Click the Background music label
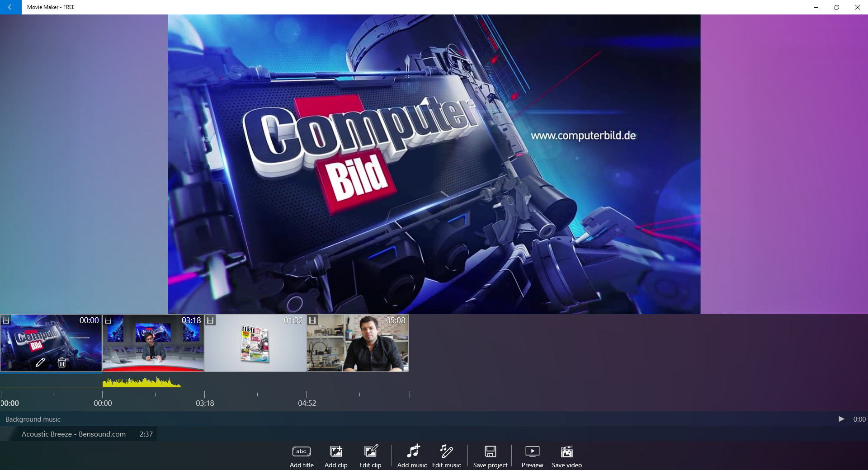The image size is (868, 470). click(x=32, y=419)
